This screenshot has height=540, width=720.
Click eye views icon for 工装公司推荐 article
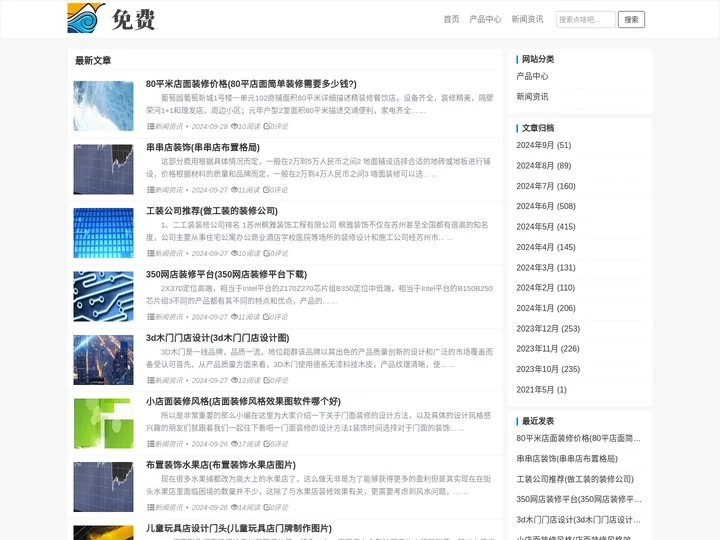point(234,253)
